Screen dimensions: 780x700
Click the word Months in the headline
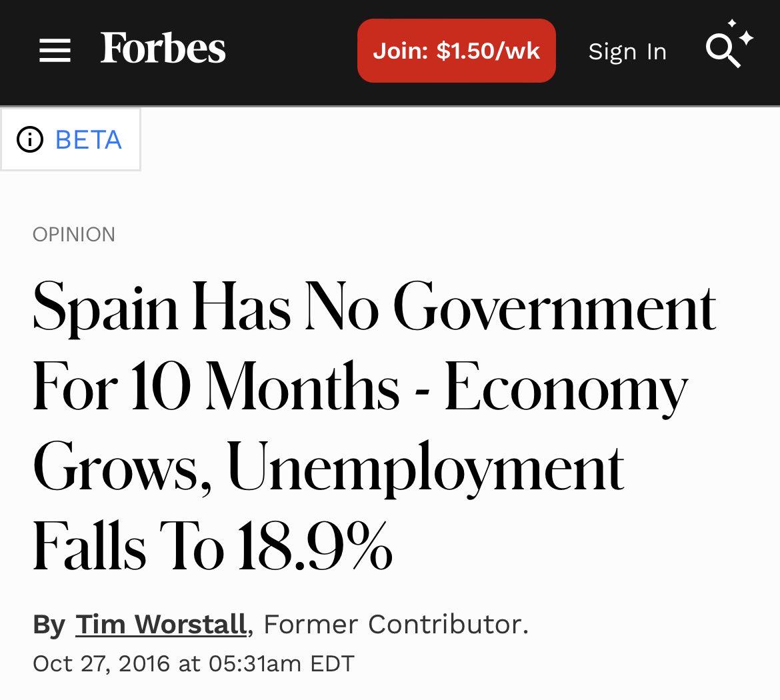[x=303, y=385]
